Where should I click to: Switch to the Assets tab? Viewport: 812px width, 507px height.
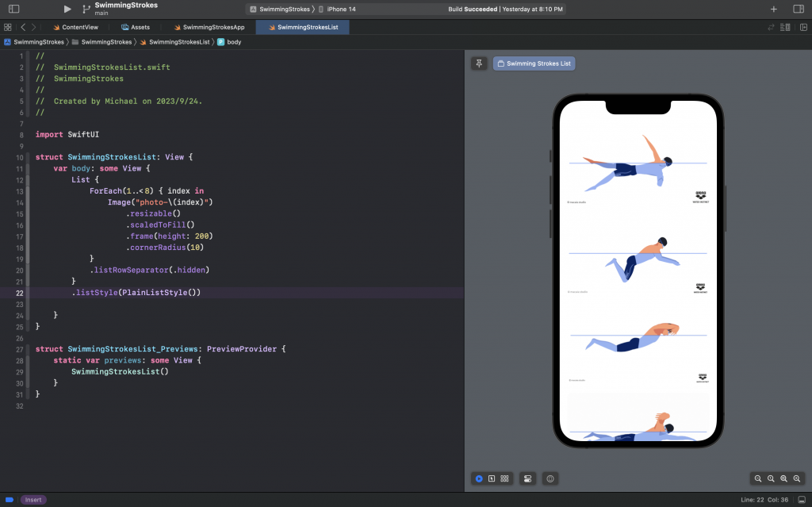tap(136, 27)
